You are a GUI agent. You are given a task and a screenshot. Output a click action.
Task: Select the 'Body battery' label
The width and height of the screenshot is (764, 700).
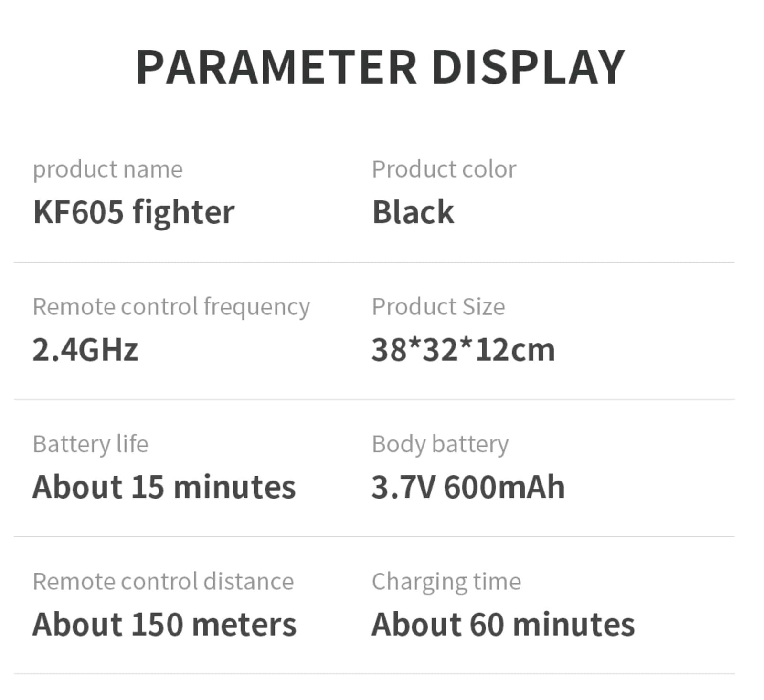[x=440, y=445]
